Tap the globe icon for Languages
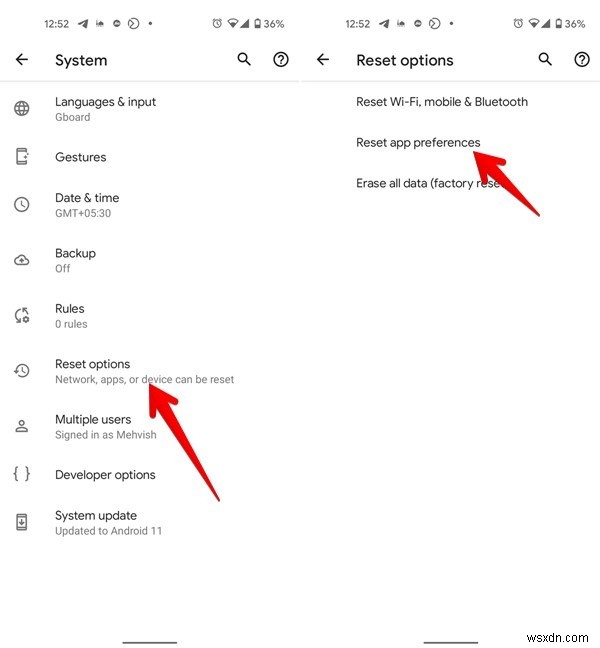Viewport: 600px width, 648px height. (22, 109)
